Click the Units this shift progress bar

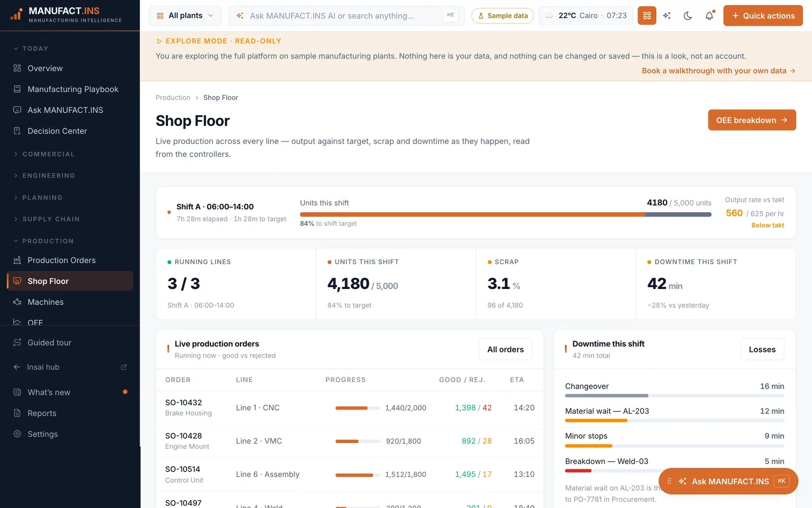[505, 214]
